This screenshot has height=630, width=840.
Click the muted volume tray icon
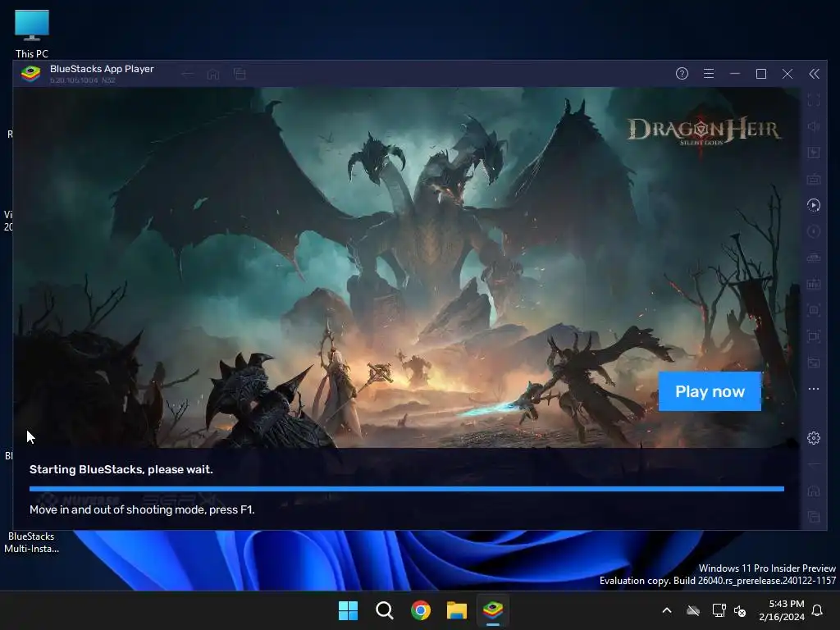740,610
